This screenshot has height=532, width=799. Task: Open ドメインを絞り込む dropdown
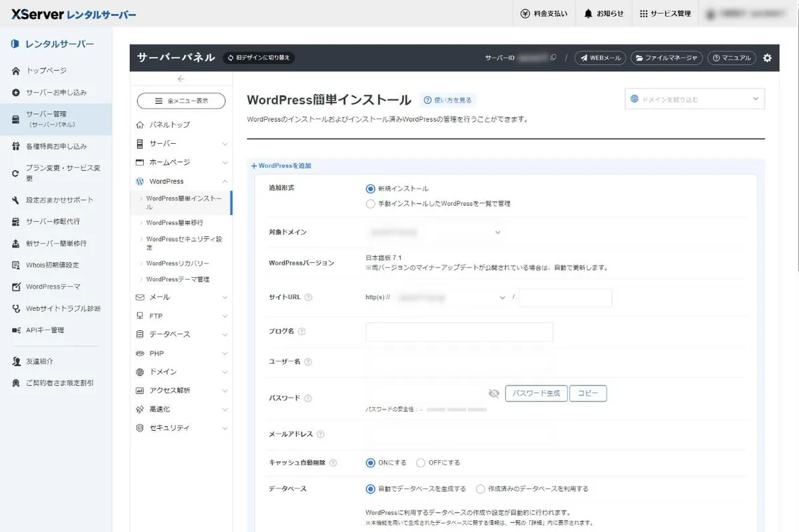click(x=694, y=99)
